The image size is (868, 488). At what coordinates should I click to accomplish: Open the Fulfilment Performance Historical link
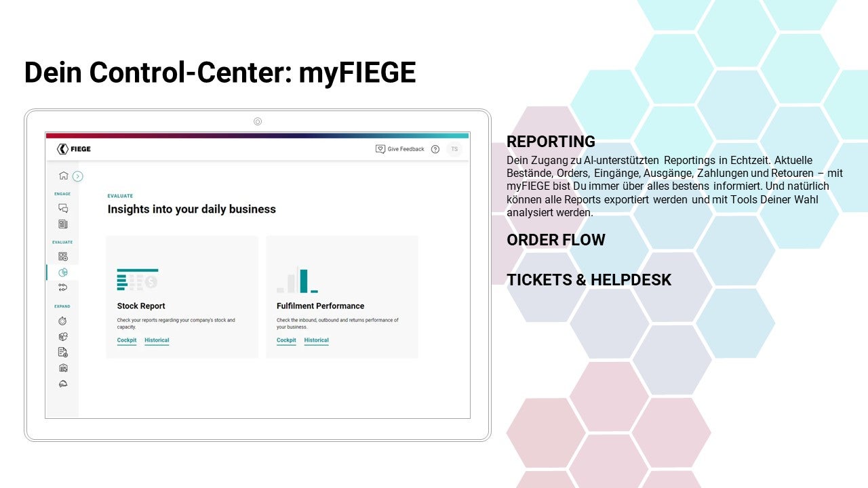pos(316,340)
